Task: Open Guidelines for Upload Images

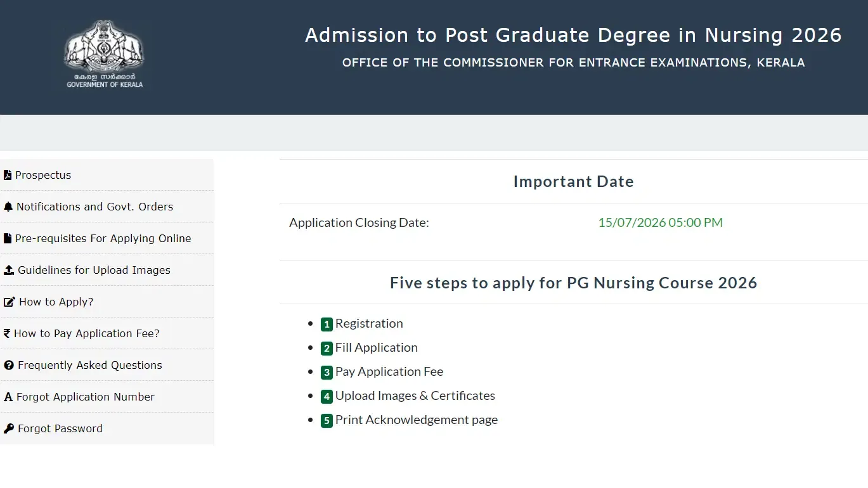Action: 94,270
